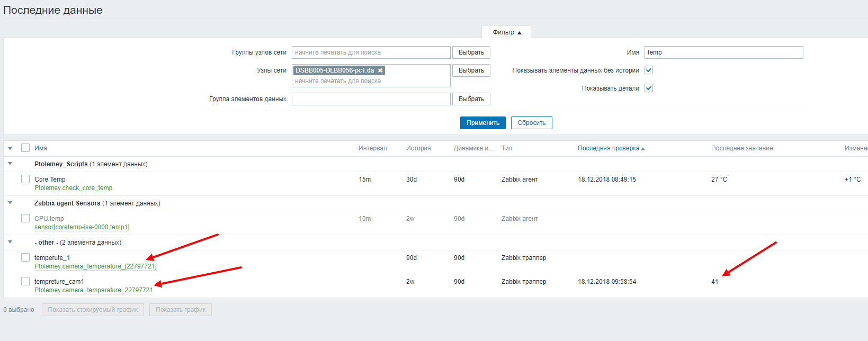
Task: Open the Фильтр tab
Action: pyautogui.click(x=506, y=32)
